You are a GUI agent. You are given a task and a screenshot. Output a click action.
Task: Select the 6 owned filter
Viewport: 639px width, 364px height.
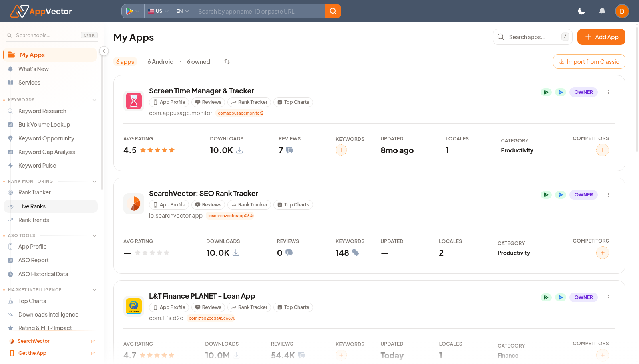199,62
